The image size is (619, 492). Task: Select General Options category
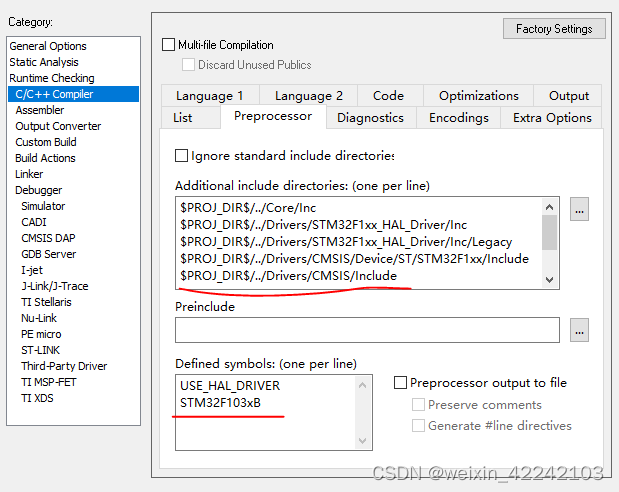tap(73, 46)
